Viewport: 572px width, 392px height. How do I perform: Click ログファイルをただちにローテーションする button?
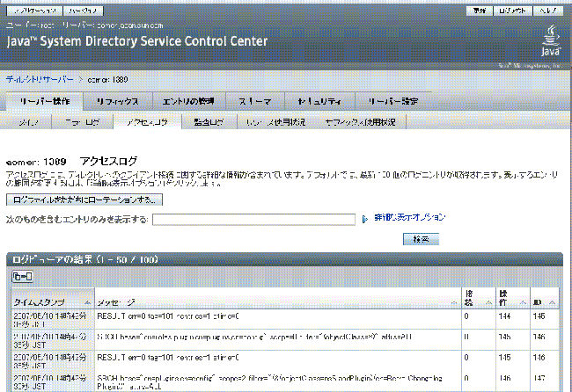pos(84,200)
